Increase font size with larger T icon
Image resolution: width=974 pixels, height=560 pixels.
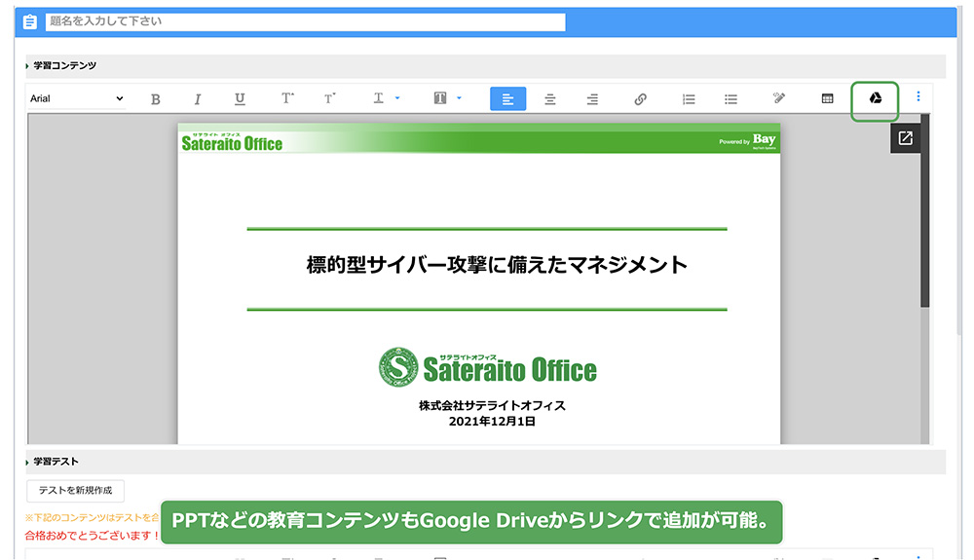coord(287,98)
